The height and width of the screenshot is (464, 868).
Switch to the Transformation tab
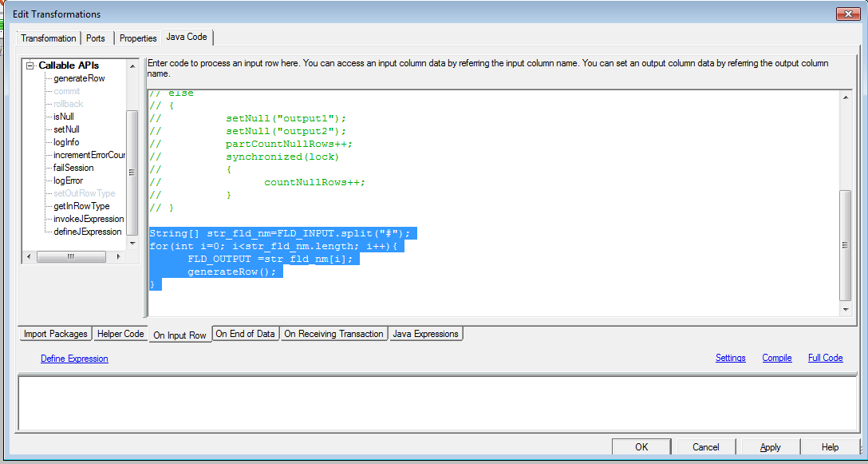pyautogui.click(x=49, y=38)
